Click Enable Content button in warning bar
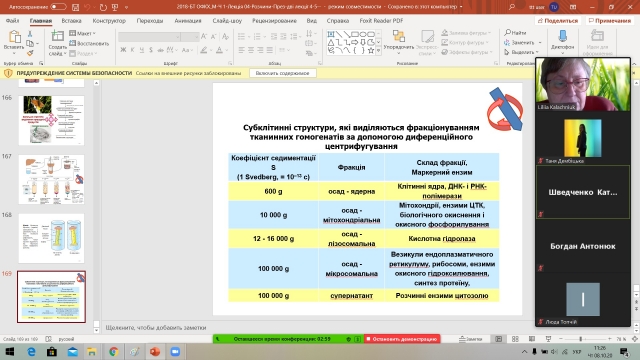This screenshot has width=640, height=360. 282,73
